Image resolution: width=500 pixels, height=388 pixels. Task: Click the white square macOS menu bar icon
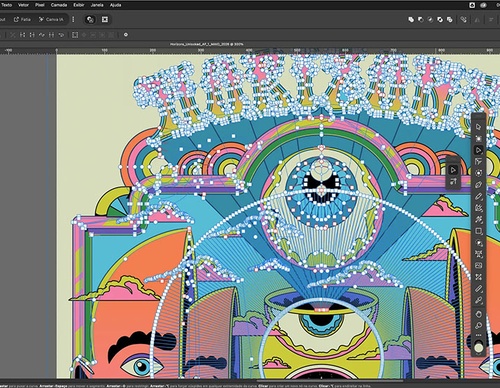click(472, 5)
